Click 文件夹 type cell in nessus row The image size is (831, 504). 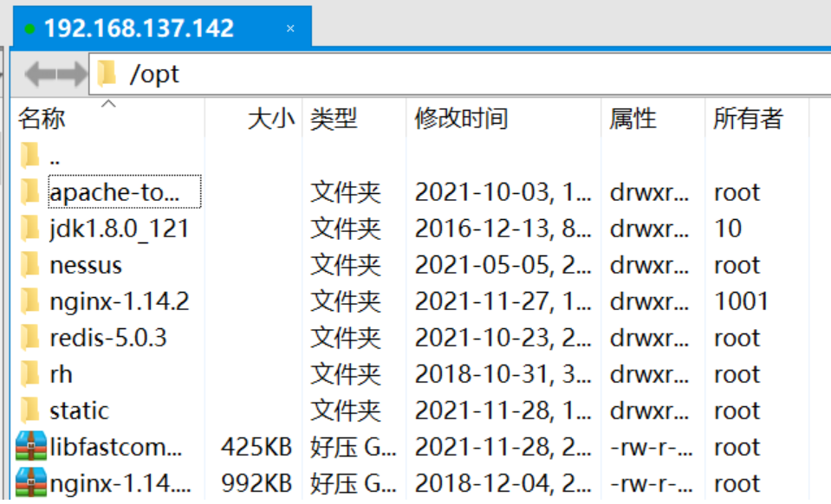click(346, 265)
